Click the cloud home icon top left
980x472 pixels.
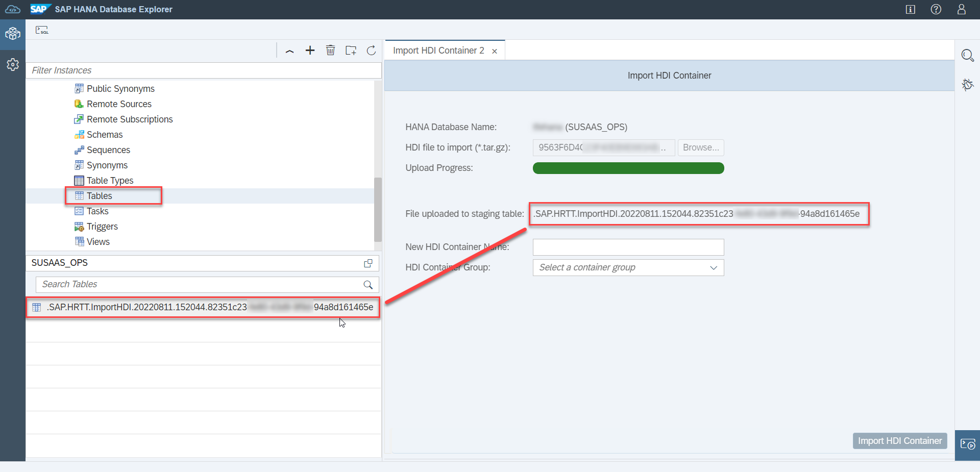click(13, 9)
